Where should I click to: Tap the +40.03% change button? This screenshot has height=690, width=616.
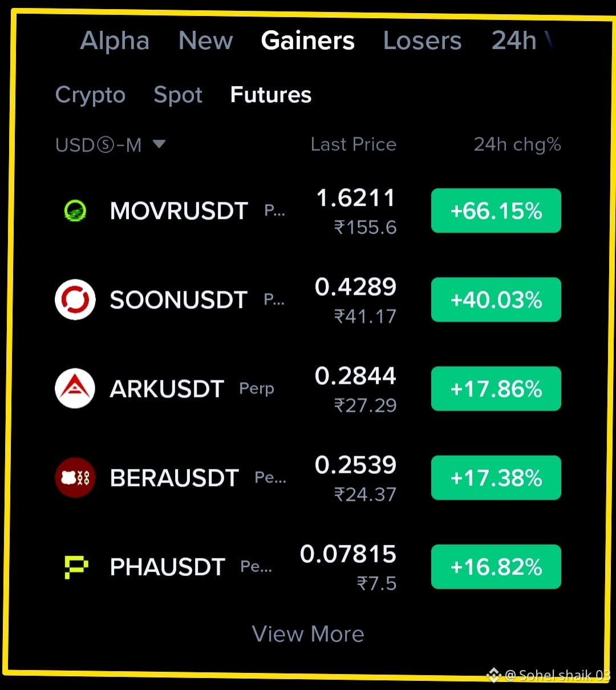coord(496,300)
